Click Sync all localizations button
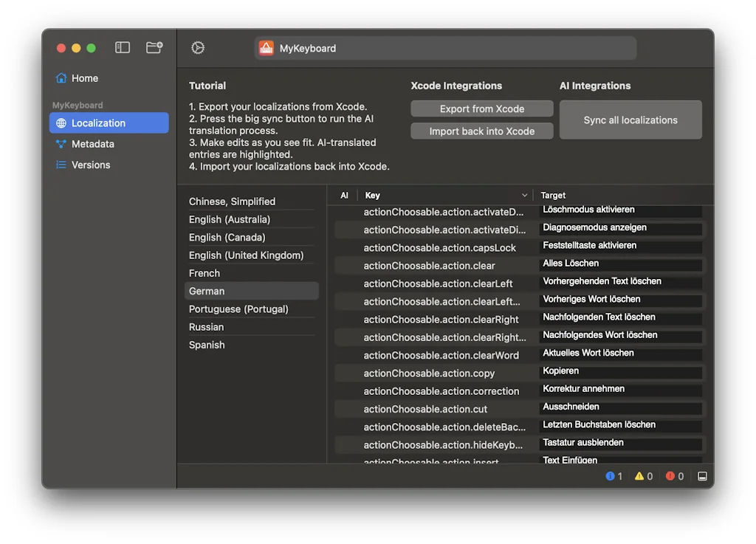 [x=630, y=120]
